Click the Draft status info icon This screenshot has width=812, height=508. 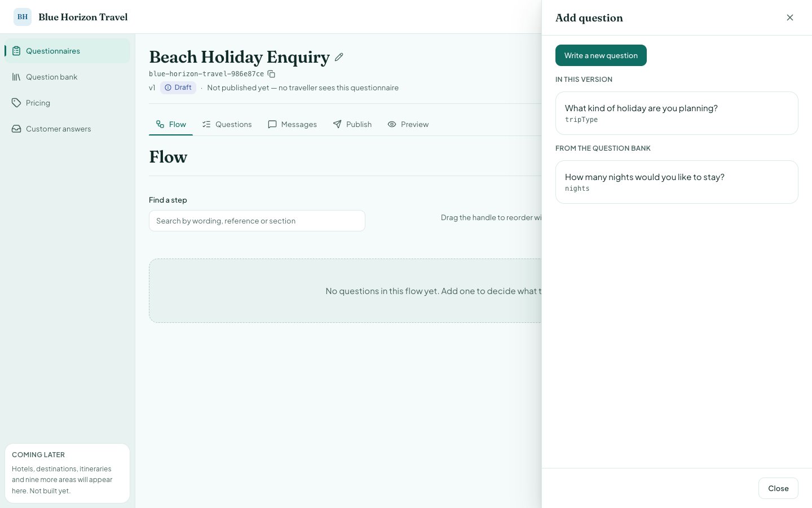pyautogui.click(x=168, y=87)
